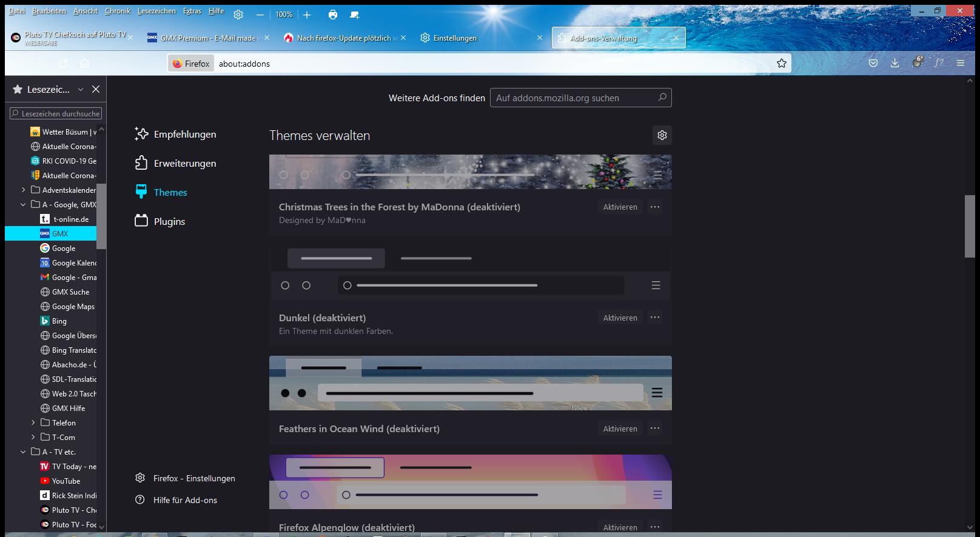Activate the Firefox Alpenglow theme
The image size is (980, 537).
tap(620, 527)
